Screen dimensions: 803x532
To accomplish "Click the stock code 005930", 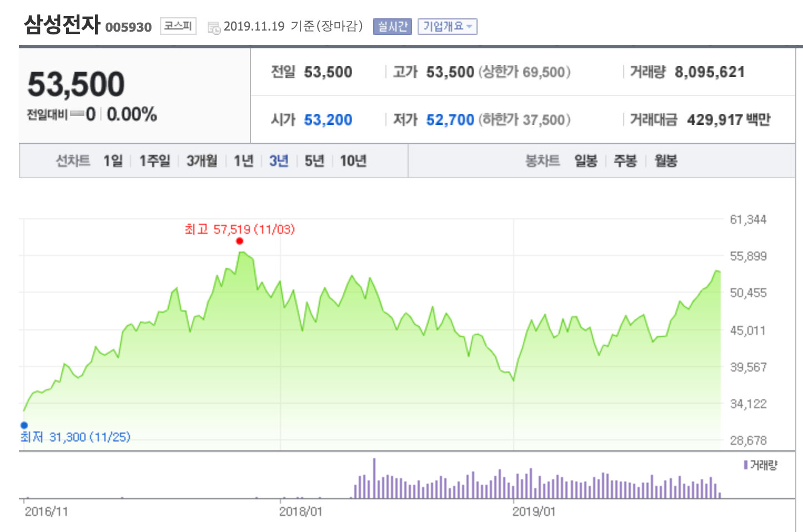I will tap(128, 27).
